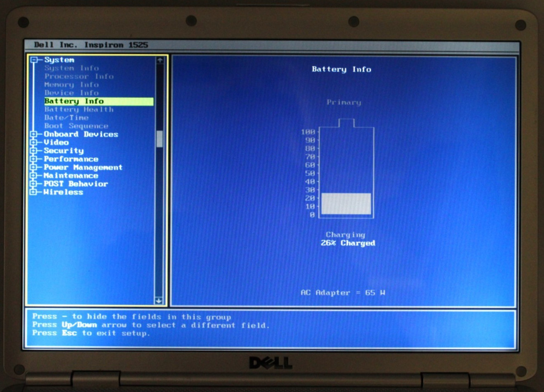544x392 pixels.
Task: Expand the POST Behavior group
Action: point(34,184)
